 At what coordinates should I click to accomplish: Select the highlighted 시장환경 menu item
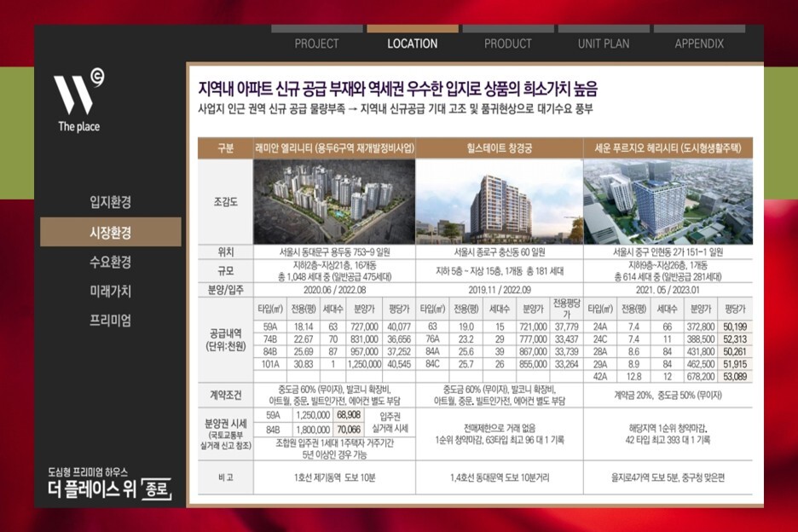click(111, 232)
